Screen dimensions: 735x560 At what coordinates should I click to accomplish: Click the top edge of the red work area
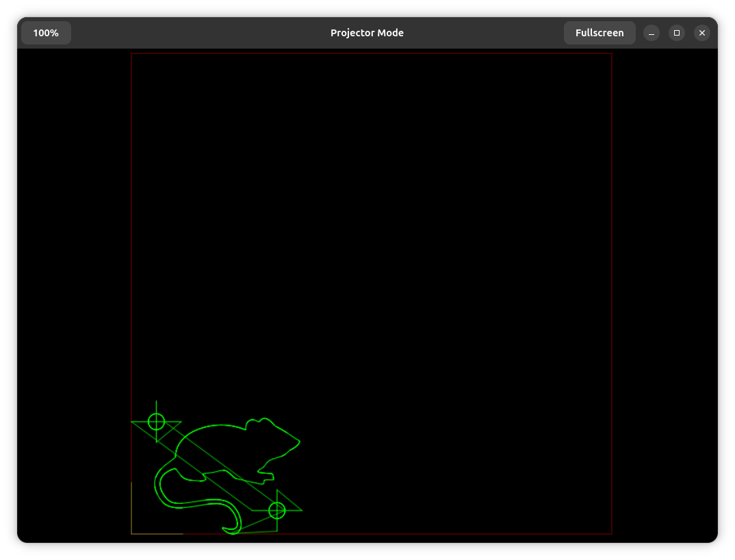pyautogui.click(x=372, y=55)
